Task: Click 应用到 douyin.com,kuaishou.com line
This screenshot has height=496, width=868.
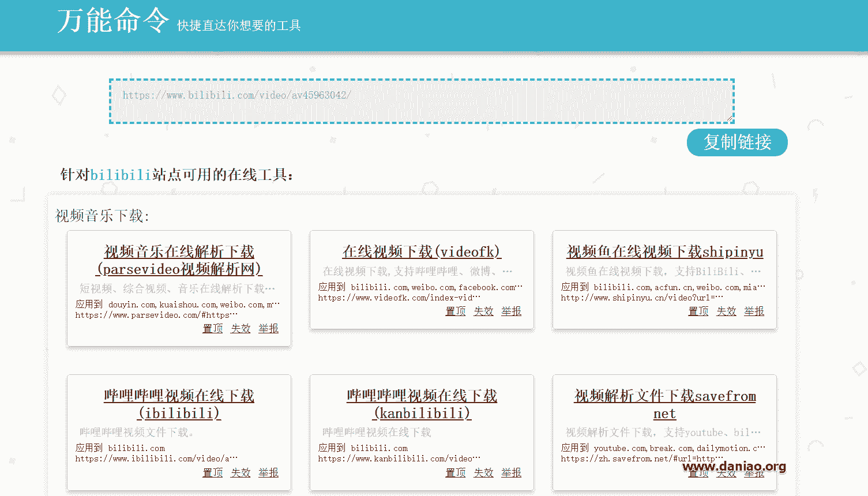Action: tap(178, 304)
